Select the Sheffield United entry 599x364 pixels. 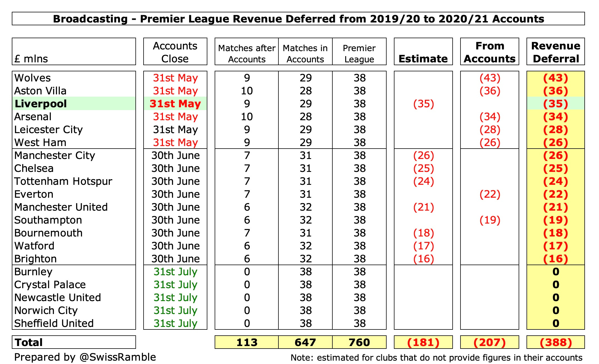point(53,323)
